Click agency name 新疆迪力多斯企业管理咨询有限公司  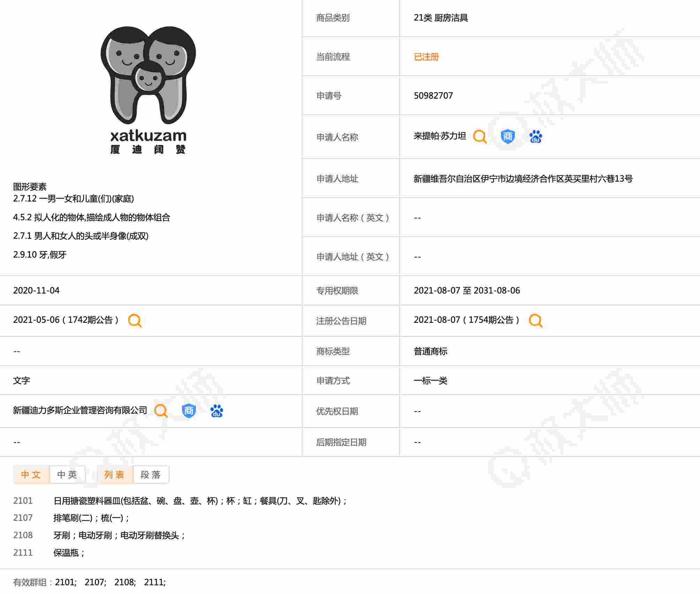(x=80, y=410)
